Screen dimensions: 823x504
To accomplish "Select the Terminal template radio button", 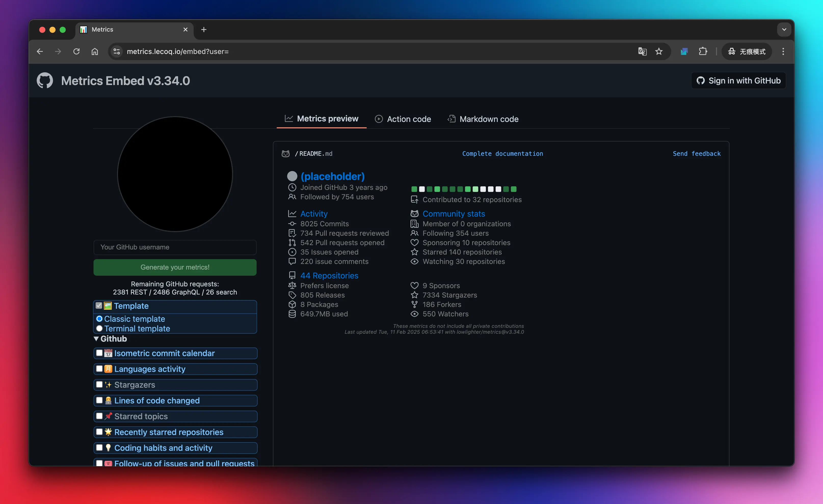I will tap(99, 328).
